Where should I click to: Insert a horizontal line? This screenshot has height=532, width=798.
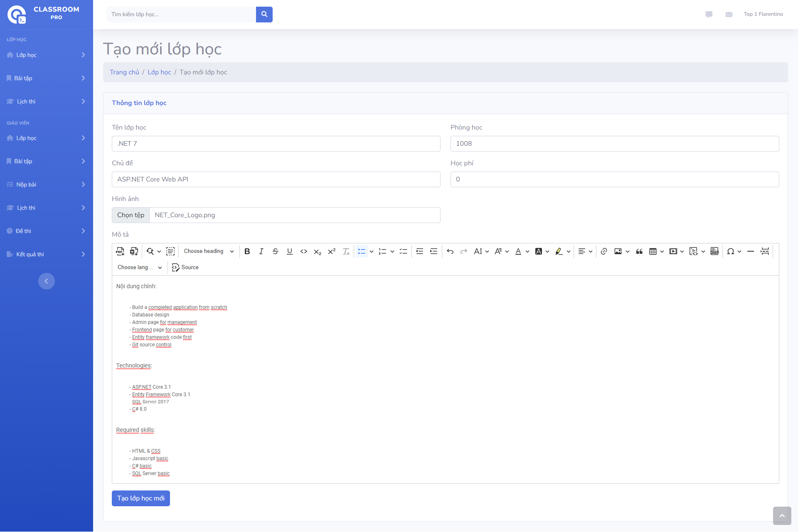click(x=751, y=251)
